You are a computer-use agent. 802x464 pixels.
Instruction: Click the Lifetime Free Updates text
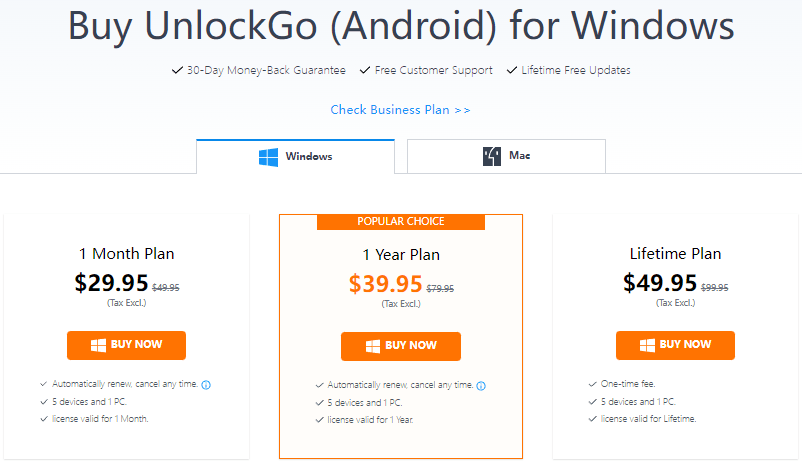(x=575, y=71)
